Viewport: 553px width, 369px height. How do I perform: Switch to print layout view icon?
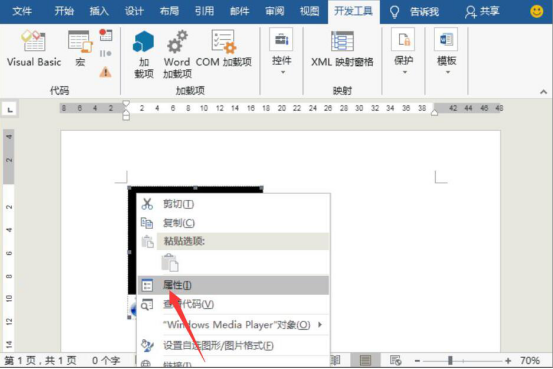pos(365,361)
